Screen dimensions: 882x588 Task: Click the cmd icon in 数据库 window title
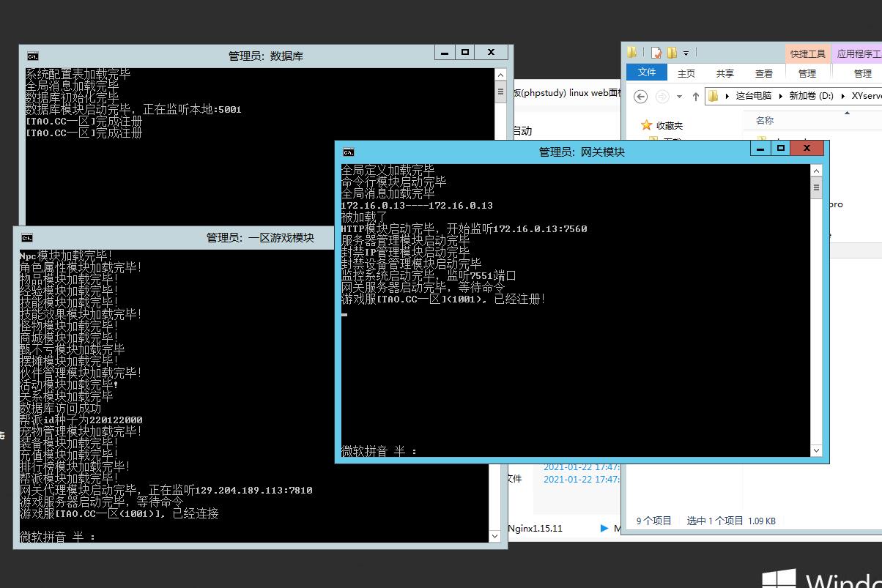pos(32,56)
